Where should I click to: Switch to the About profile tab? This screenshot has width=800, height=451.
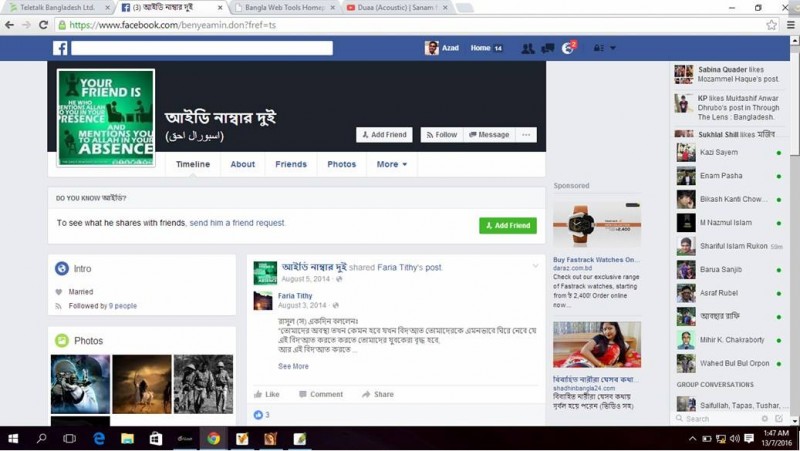[x=242, y=164]
